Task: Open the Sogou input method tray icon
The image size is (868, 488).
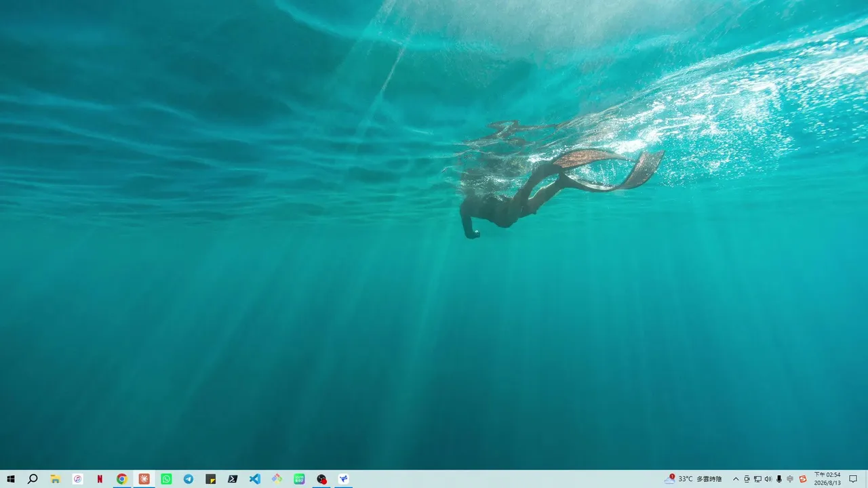Action: coord(803,479)
